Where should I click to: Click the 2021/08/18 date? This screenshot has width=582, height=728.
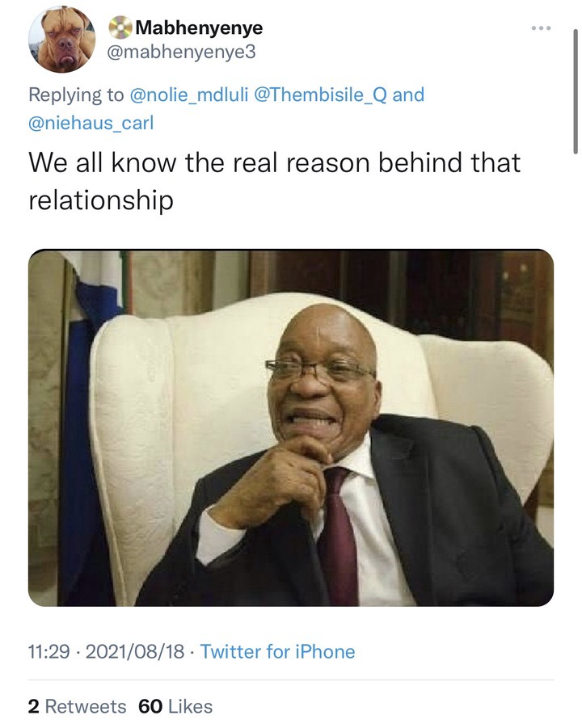[133, 651]
